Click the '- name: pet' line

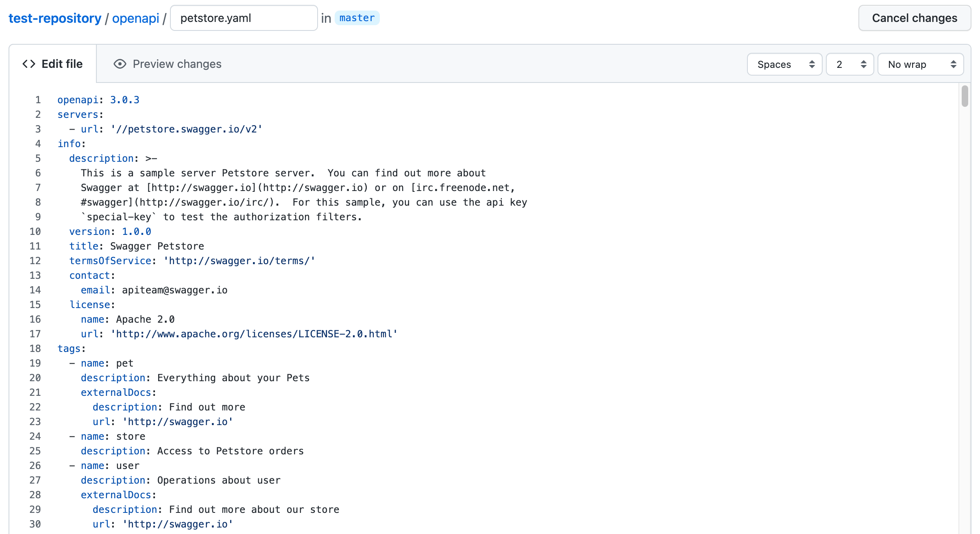[x=101, y=363]
